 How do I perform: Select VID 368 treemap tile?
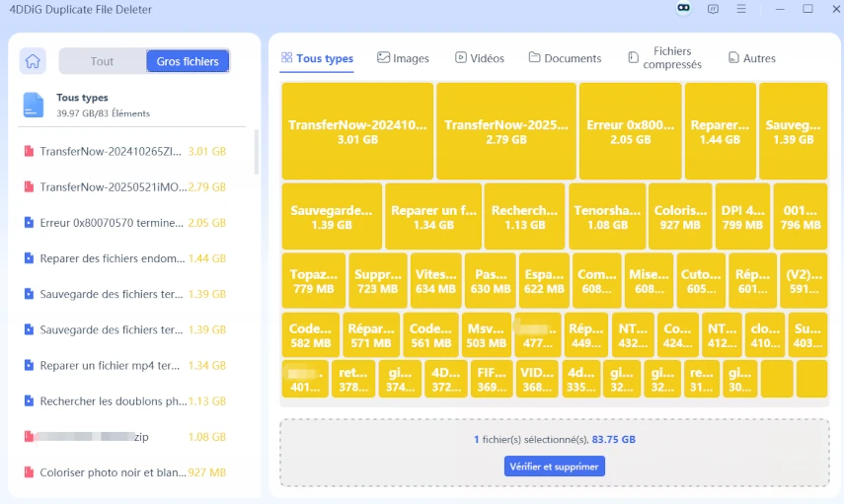(x=537, y=379)
